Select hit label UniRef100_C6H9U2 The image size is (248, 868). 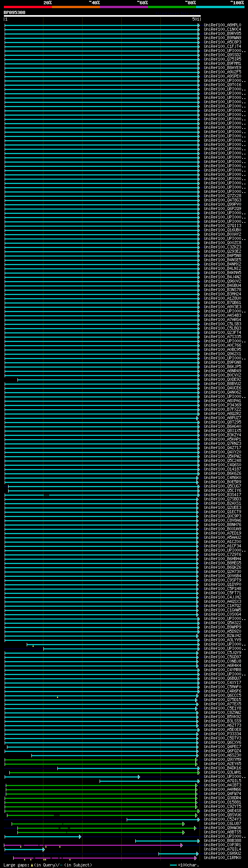click(x=222, y=853)
